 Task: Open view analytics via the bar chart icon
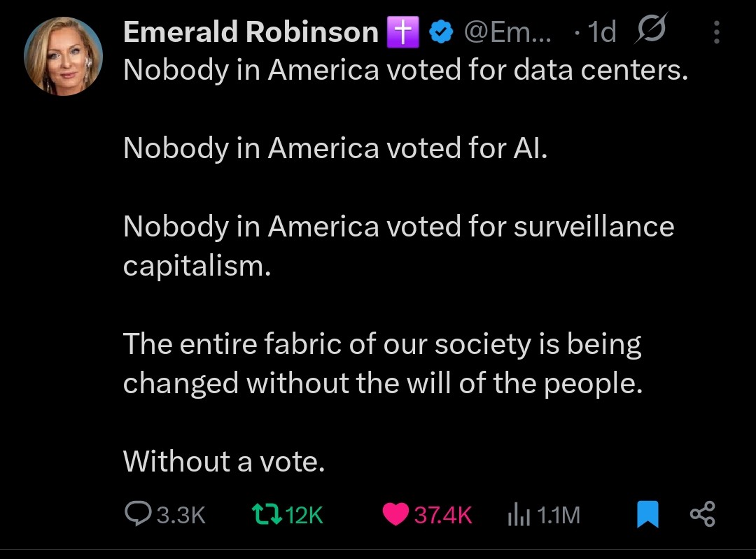pos(519,514)
